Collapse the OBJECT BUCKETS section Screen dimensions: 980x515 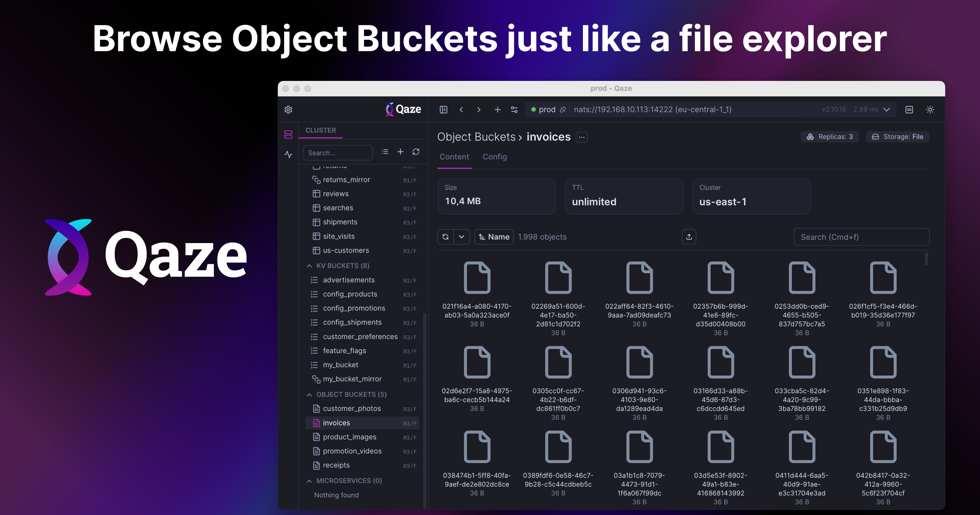tap(309, 395)
